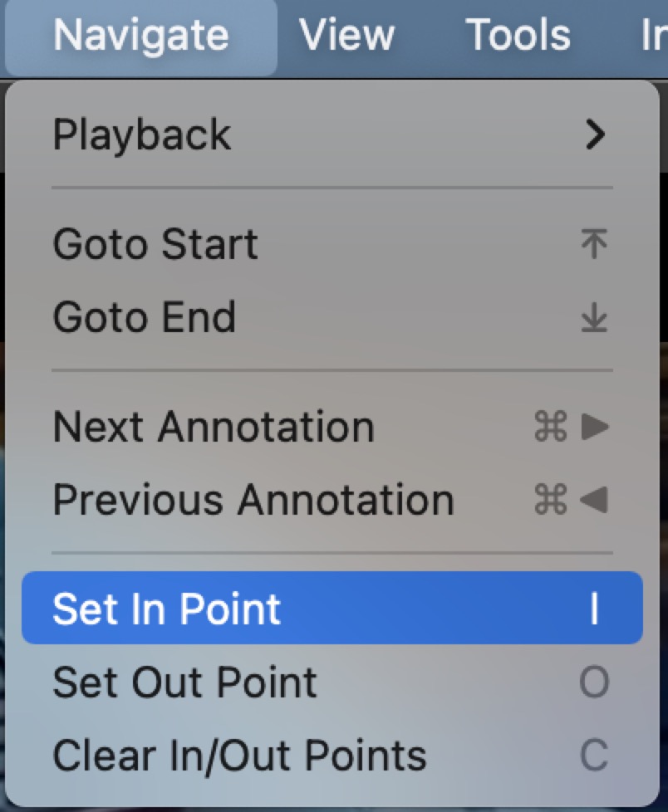Open the View menu
The height and width of the screenshot is (812, 668).
(x=347, y=35)
